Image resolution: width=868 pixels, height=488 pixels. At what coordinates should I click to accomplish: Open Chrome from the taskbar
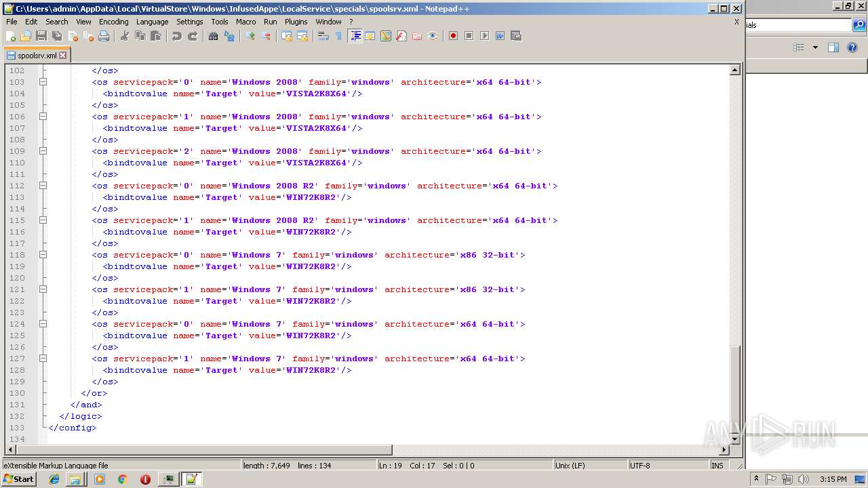click(x=122, y=479)
